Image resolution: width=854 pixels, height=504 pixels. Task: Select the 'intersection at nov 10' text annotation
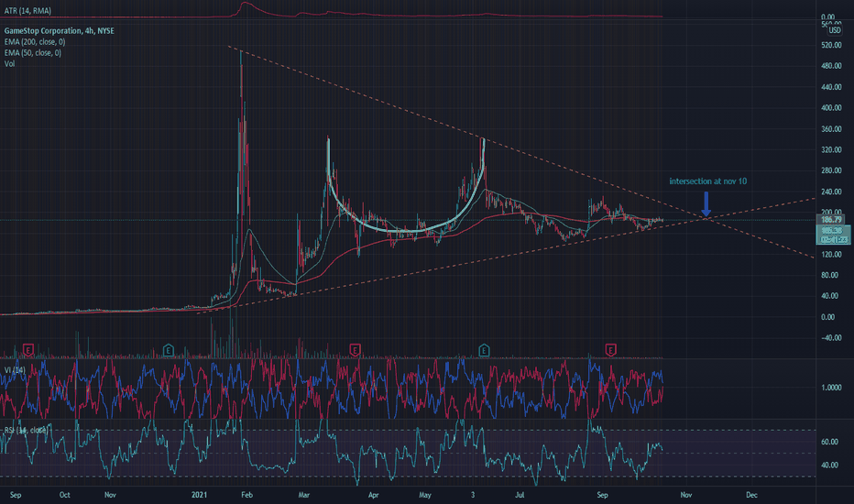coord(707,181)
